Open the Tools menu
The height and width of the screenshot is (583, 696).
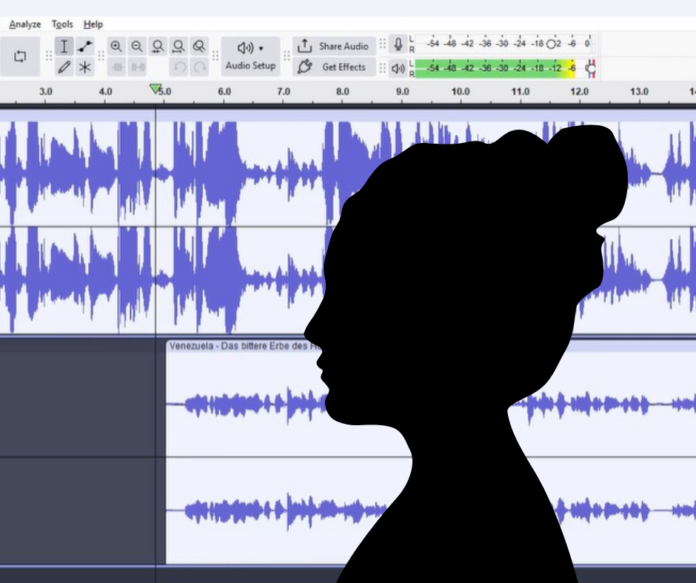point(62,24)
